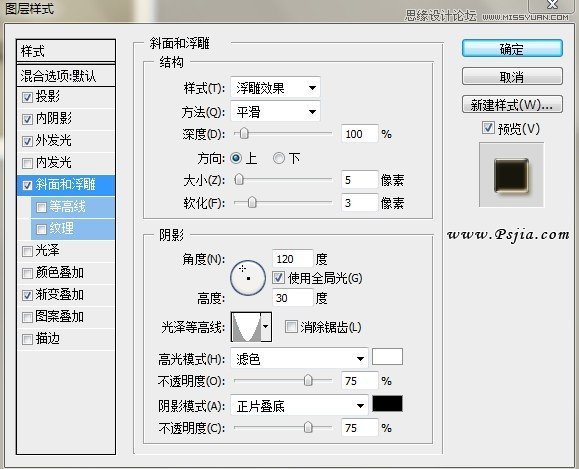
Task: Select the 渐变叠加 effect entry label
Action: tap(59, 295)
